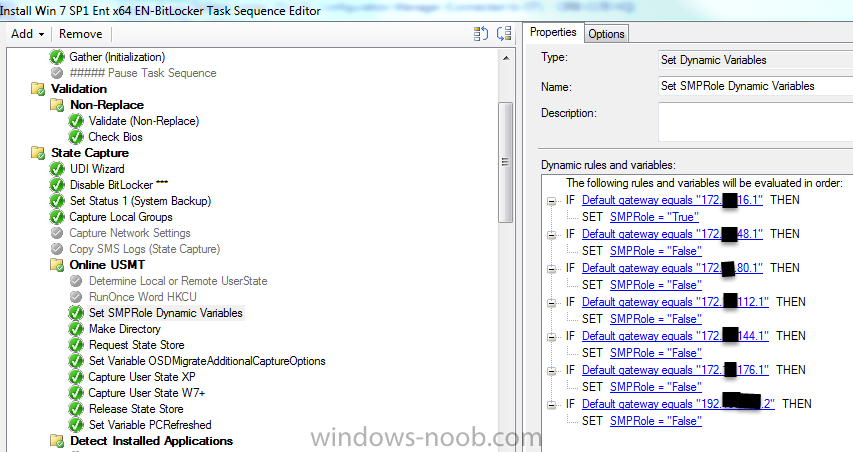Collapse the rule with gateway ending 80.1
This screenshot has height=452, width=853.
(x=552, y=269)
